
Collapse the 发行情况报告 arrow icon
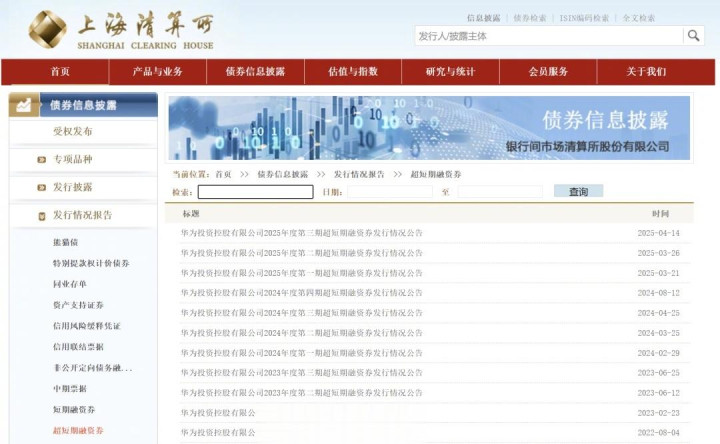coord(42,216)
